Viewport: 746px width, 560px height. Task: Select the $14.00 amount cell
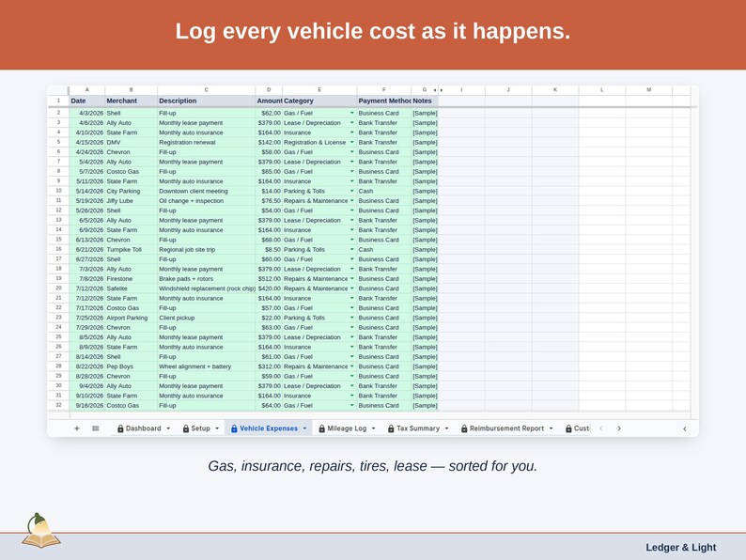(x=269, y=191)
